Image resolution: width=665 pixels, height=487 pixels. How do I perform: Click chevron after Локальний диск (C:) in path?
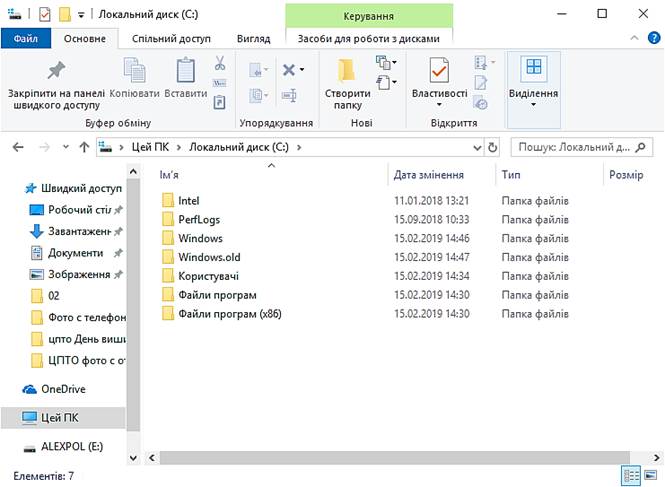click(299, 147)
